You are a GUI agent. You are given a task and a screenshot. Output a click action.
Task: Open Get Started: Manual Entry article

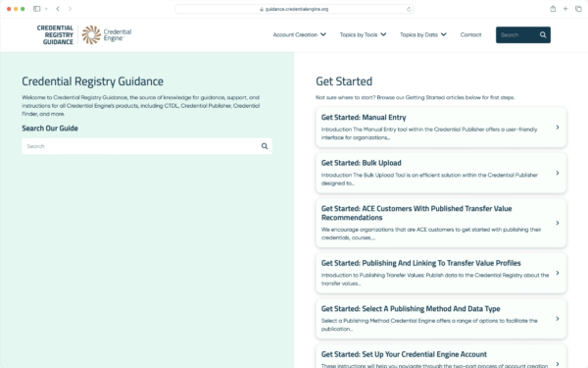[441, 128]
